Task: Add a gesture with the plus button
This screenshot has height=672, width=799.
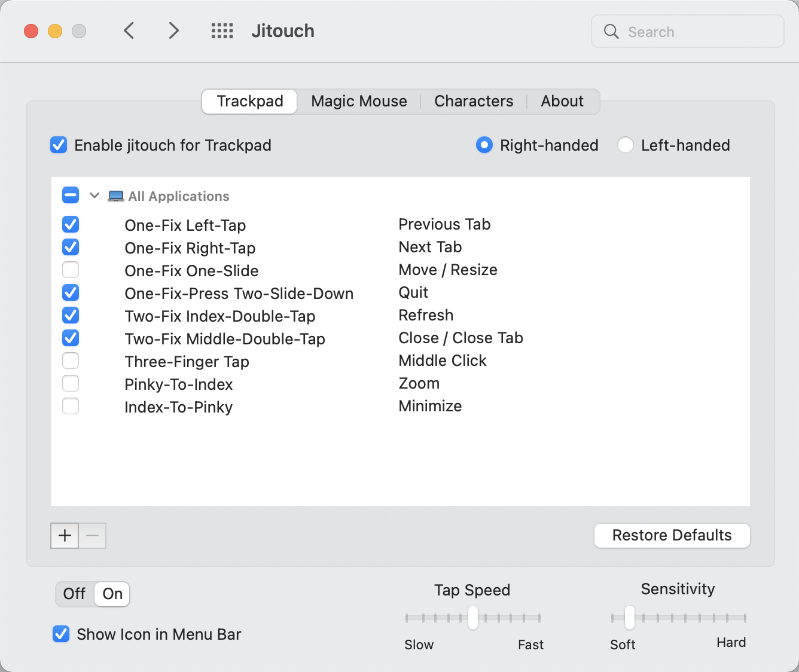Action: [65, 536]
